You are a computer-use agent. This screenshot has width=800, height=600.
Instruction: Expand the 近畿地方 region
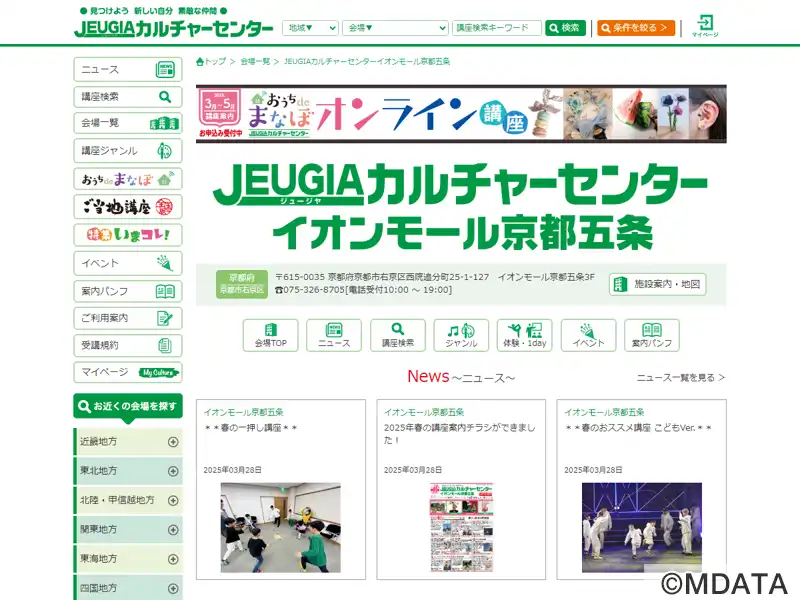pos(128,442)
